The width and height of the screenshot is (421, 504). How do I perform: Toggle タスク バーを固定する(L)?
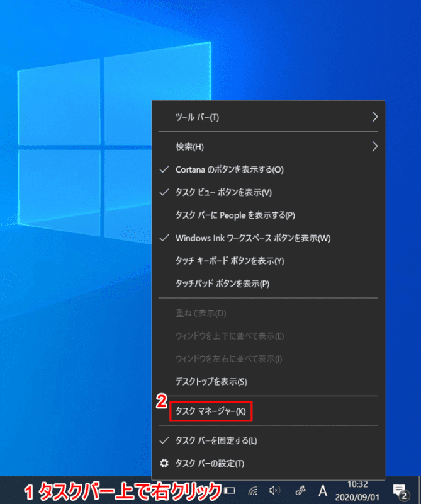pyautogui.click(x=268, y=440)
